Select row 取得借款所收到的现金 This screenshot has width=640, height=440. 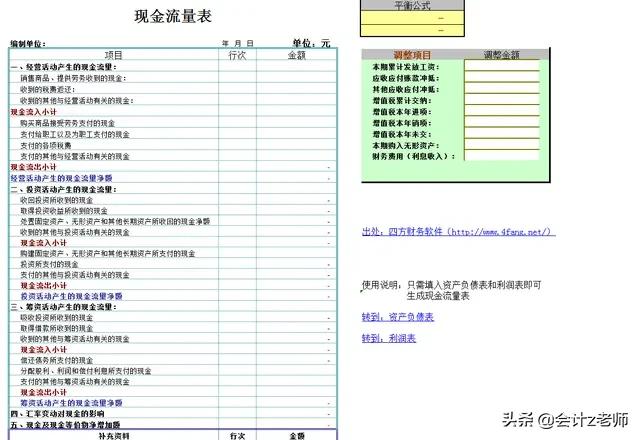click(x=173, y=328)
